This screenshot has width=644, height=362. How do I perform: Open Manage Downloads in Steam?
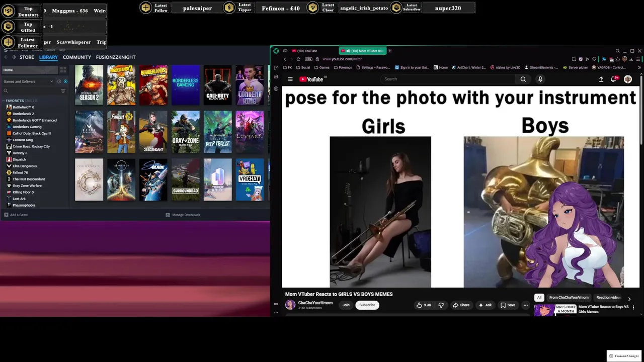pos(183,215)
